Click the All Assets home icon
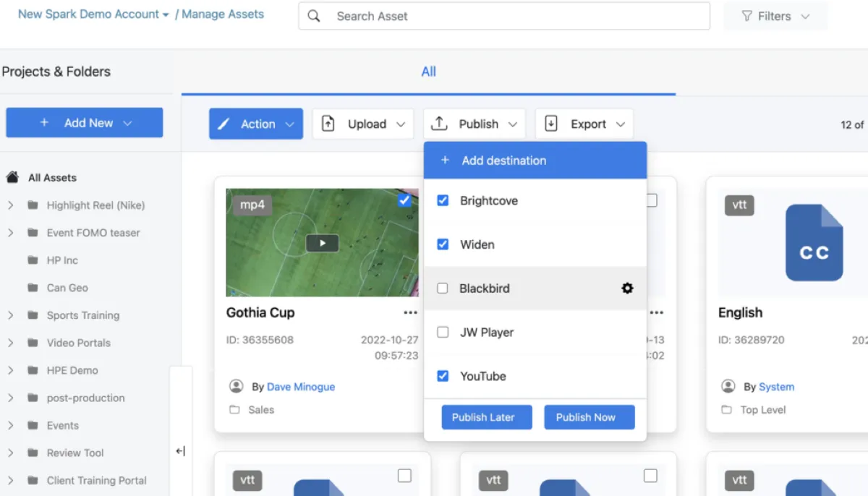This screenshot has width=868, height=496. 12,177
